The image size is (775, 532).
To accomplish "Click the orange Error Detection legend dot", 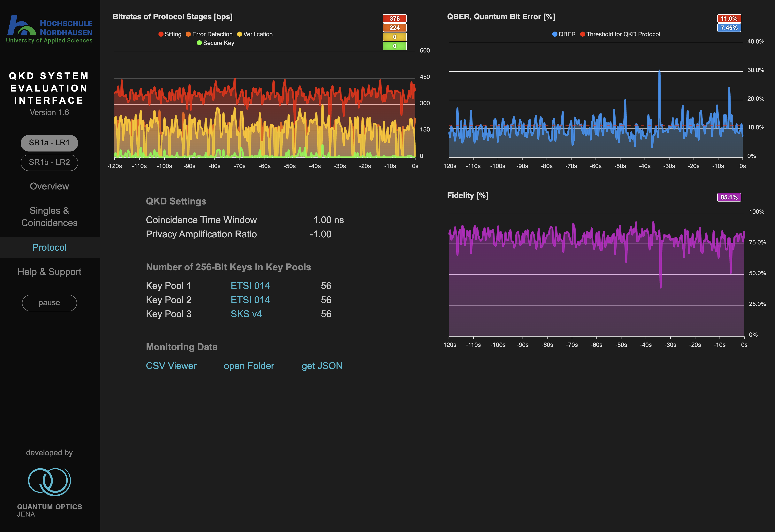I will click(189, 34).
